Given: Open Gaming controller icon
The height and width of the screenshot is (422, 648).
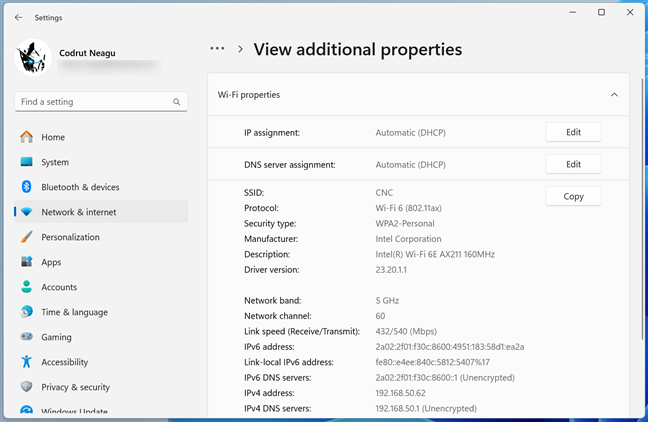Looking at the screenshot, I should coord(26,336).
